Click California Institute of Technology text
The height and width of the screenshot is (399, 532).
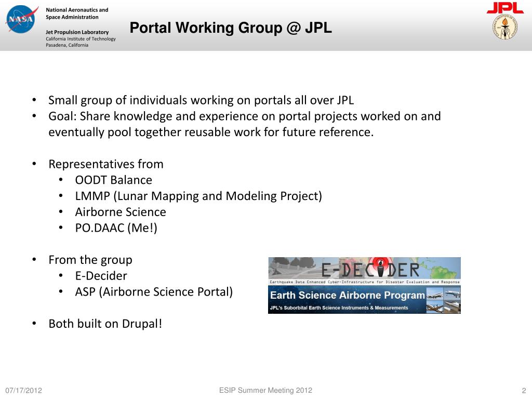pyautogui.click(x=81, y=38)
